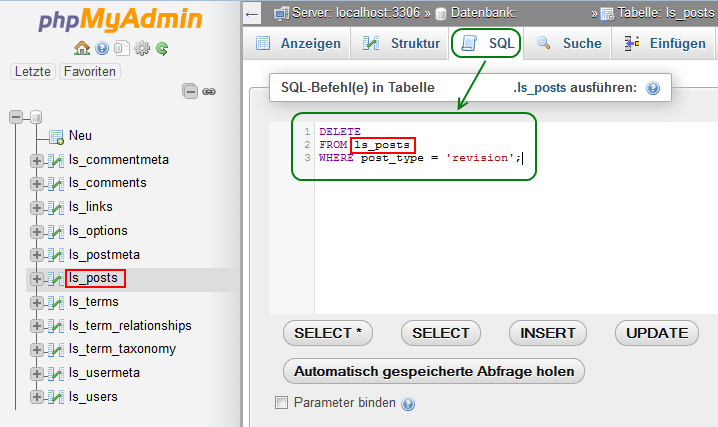
Task: Click 'Server: localhost:3306' breadcrumb link
Action: pos(356,13)
